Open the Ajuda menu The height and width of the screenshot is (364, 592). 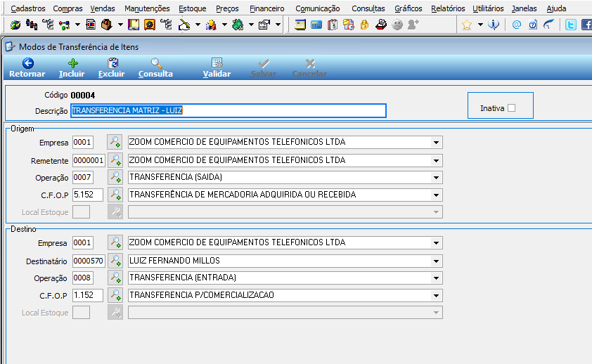557,8
